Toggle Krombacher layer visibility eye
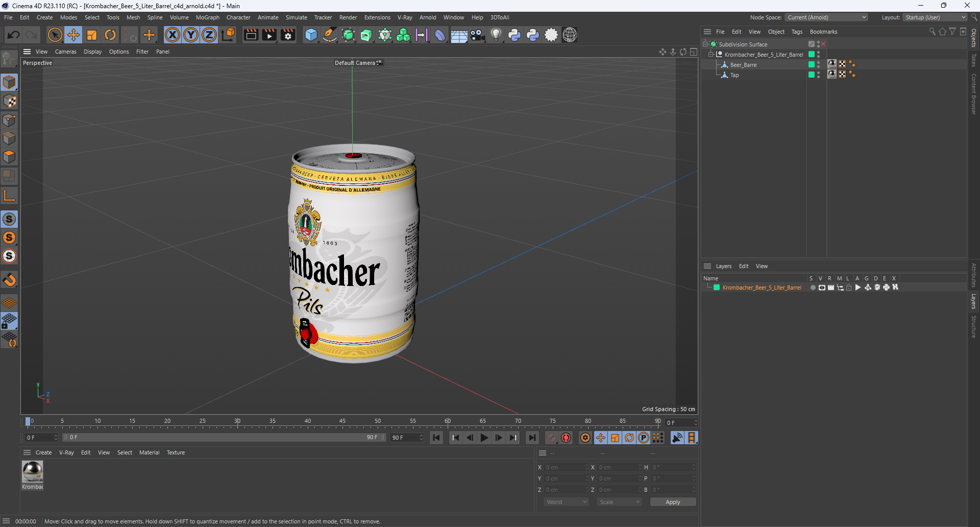Viewport: 980px width, 527px height. pyautogui.click(x=822, y=288)
